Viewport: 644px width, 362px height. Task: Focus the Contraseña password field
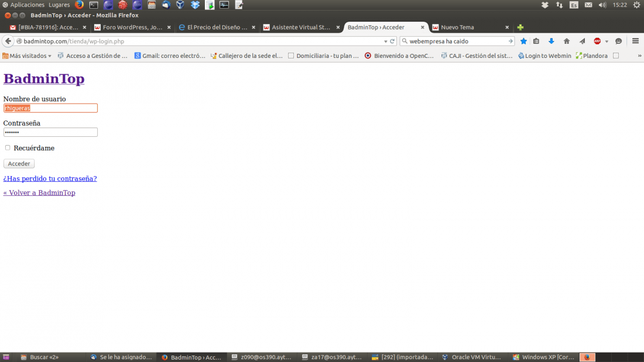[50, 132]
